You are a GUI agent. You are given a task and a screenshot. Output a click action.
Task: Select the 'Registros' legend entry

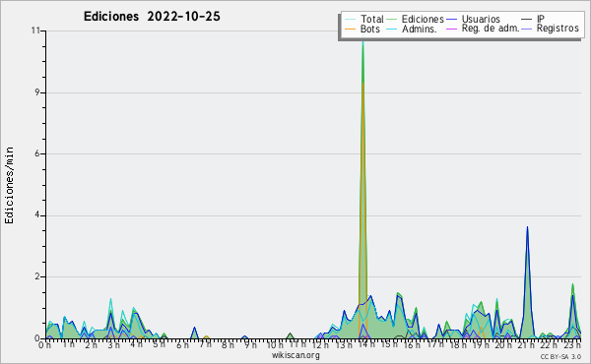point(558,29)
